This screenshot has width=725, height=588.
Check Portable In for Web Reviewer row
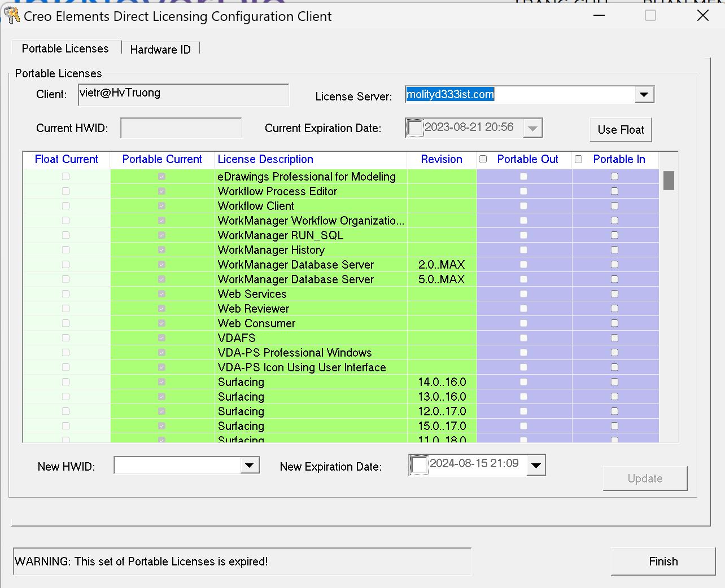[x=615, y=308]
